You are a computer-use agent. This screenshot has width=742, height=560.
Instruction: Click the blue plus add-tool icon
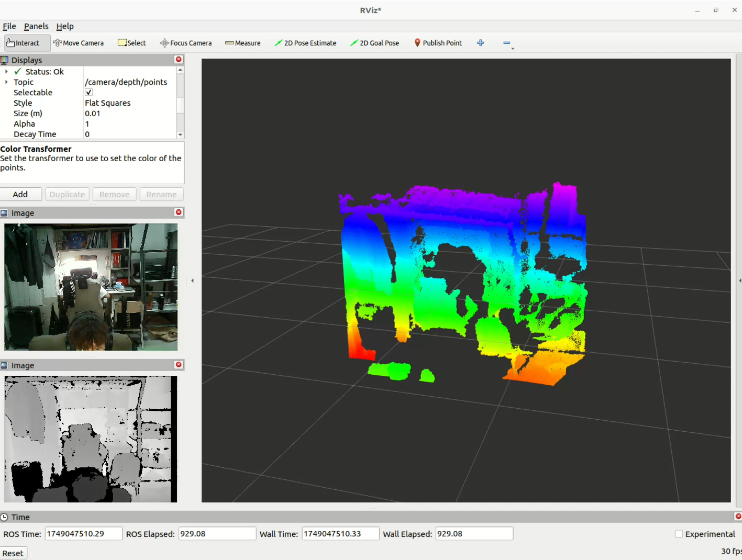point(481,43)
